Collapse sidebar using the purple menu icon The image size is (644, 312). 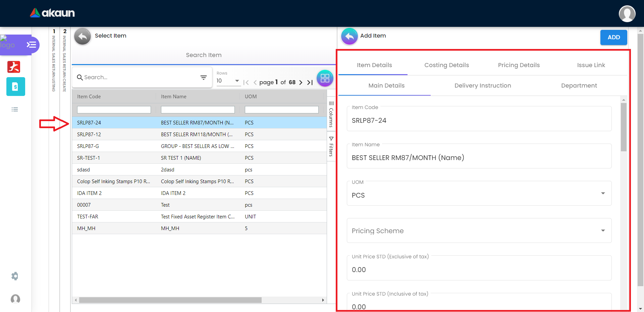pos(32,45)
